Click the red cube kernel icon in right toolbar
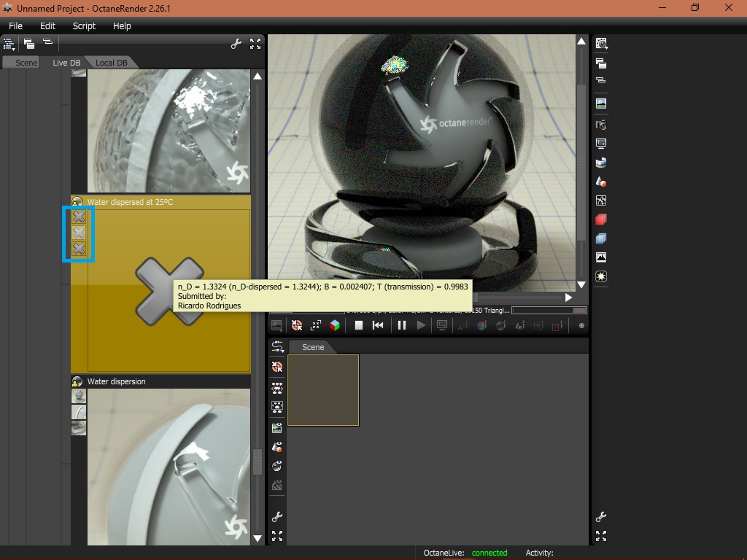This screenshot has height=560, width=747. 601,219
